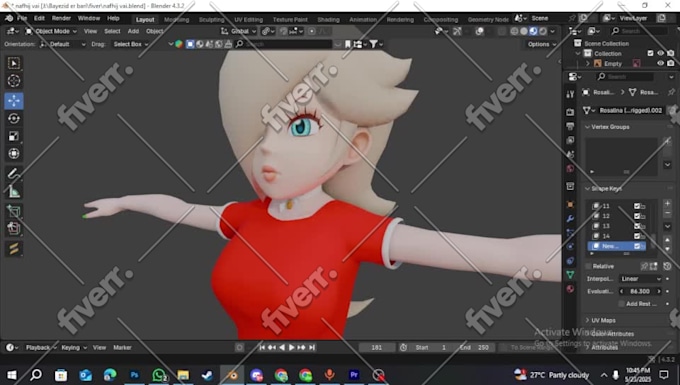Viewport: 680px width, 385px height.
Task: Open Object Data properties tab
Action: 570,274
